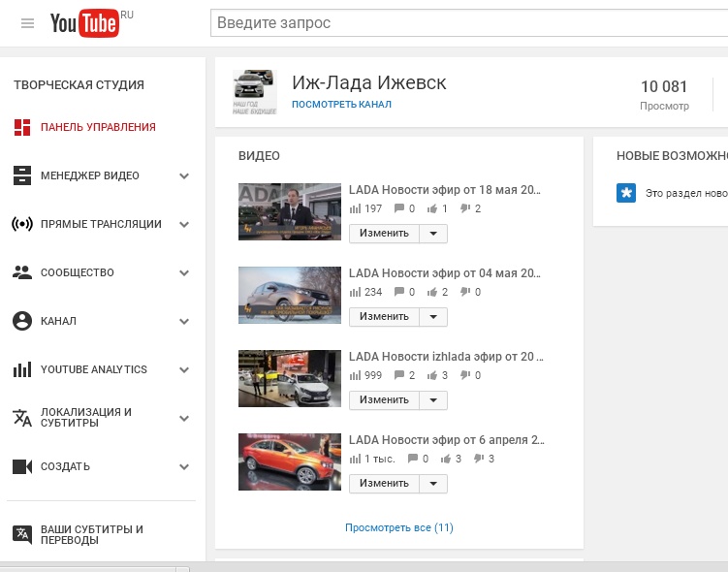Viewport: 728px width, 572px height.
Task: Click the Ваши субтитры и переводы icon
Action: tap(22, 534)
